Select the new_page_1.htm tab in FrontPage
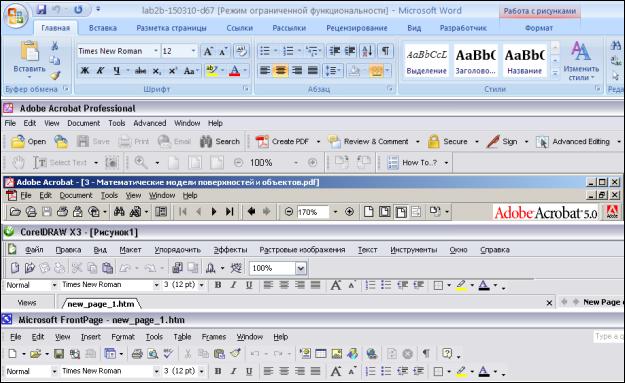Screen dimensions: 625x383 click(x=100, y=304)
